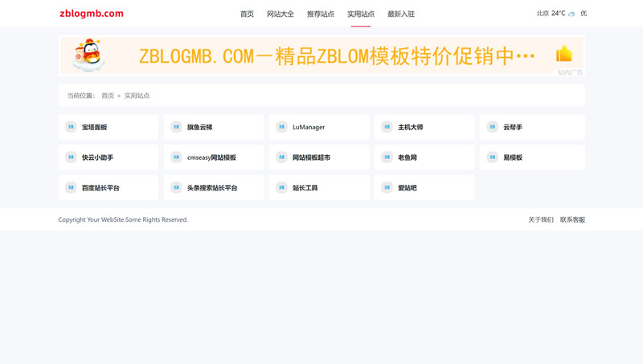The height and width of the screenshot is (364, 643).
Task: Select the 实用站点 navigation tab
Action: [x=361, y=14]
